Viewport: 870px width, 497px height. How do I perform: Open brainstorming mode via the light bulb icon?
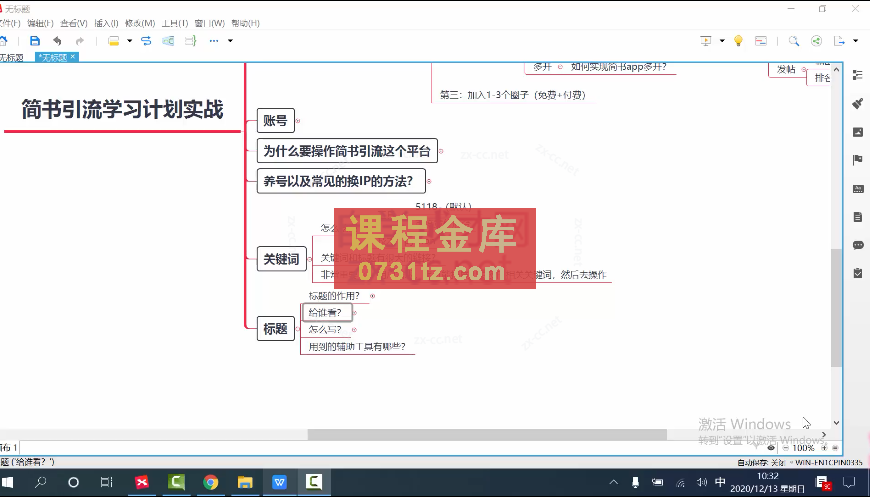pyautogui.click(x=739, y=40)
